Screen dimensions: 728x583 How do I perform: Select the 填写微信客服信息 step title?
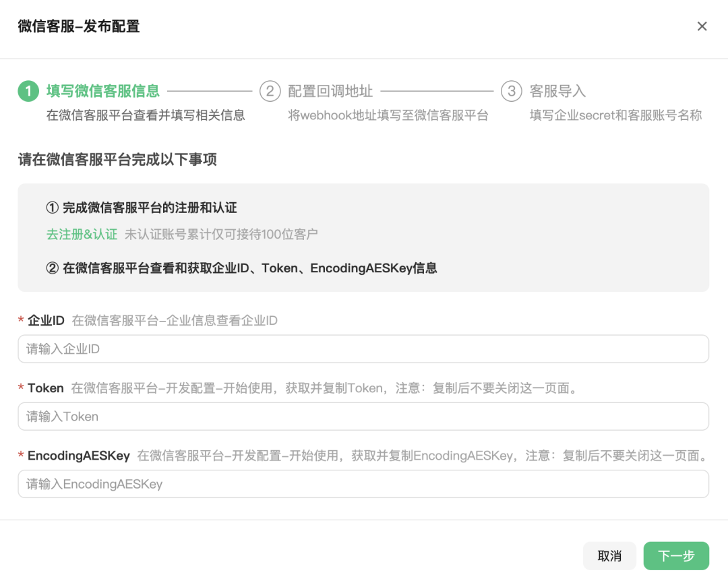[x=102, y=91]
